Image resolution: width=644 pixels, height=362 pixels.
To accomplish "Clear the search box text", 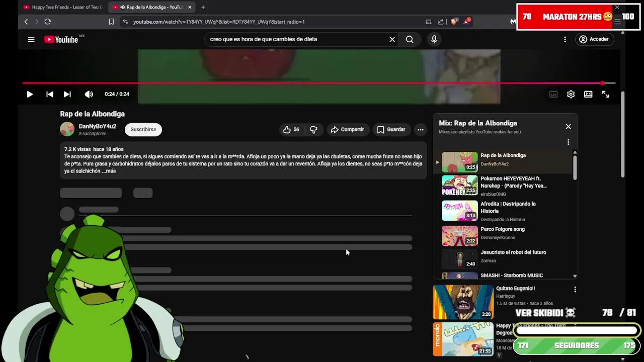I will tap(392, 39).
